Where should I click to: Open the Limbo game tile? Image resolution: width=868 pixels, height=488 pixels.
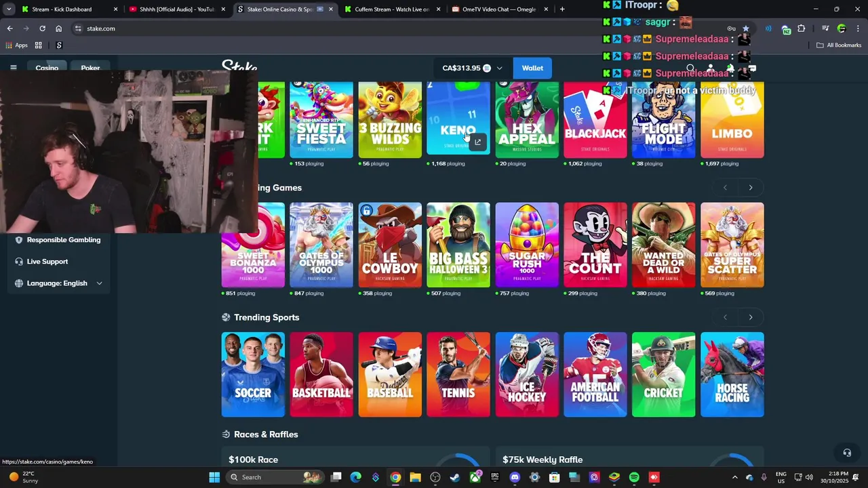[732, 119]
